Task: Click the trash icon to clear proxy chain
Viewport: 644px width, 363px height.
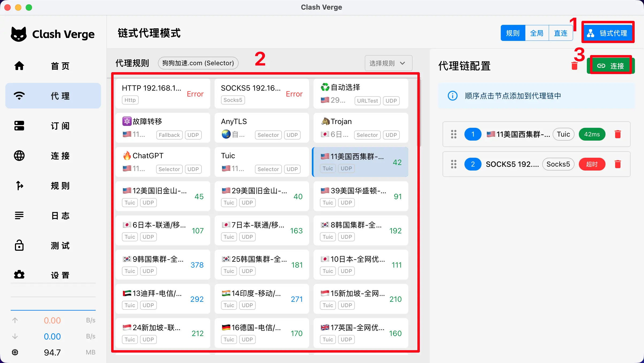Action: coord(575,65)
